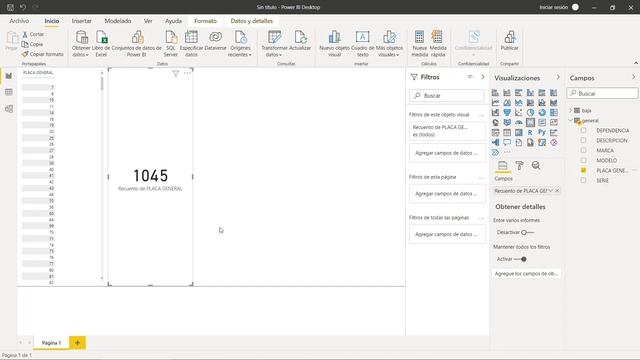This screenshot has height=360, width=640.
Task: Insert Nuevo objeto visual
Action: (334, 43)
